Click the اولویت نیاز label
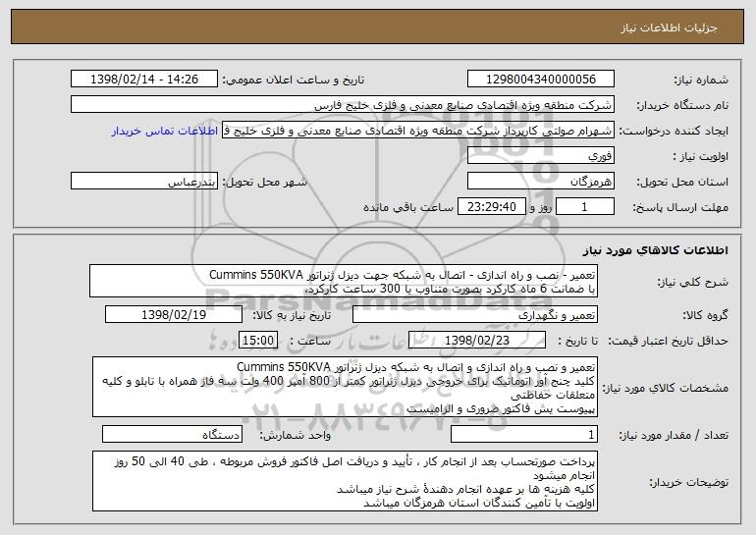 [x=701, y=157]
